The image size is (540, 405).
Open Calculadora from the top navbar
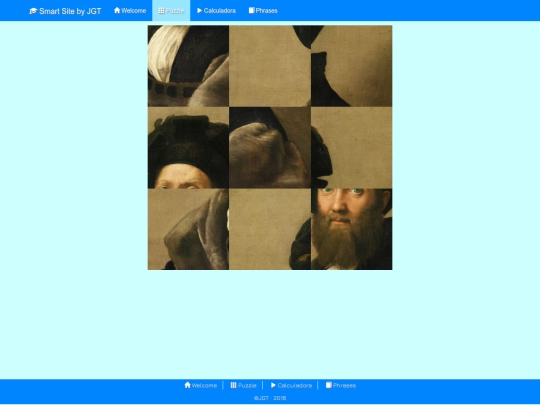coord(216,11)
